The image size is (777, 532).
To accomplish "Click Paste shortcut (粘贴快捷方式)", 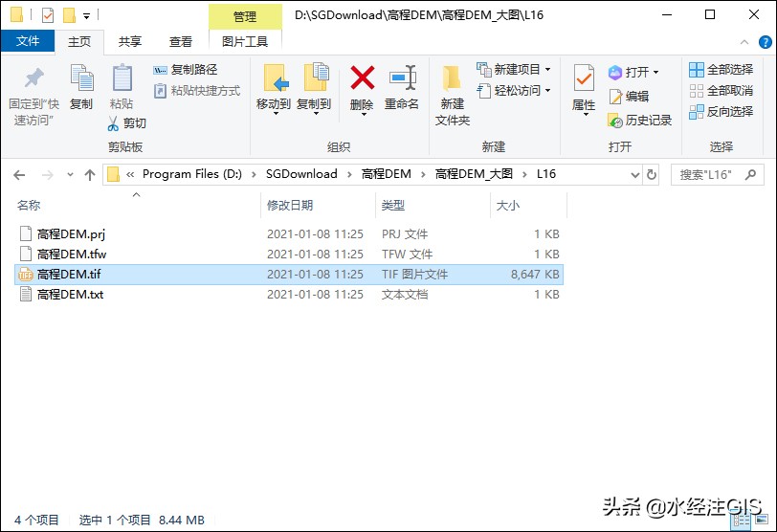I will pos(197,91).
